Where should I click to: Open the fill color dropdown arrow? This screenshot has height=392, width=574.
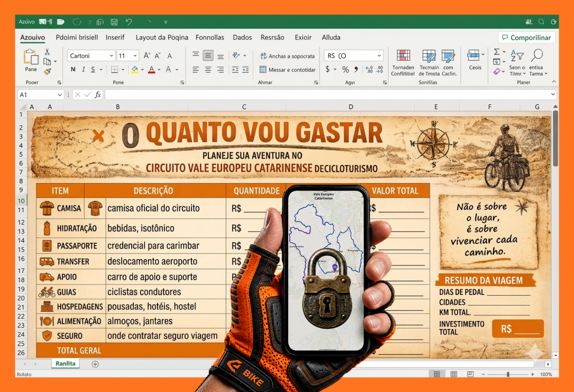point(142,70)
